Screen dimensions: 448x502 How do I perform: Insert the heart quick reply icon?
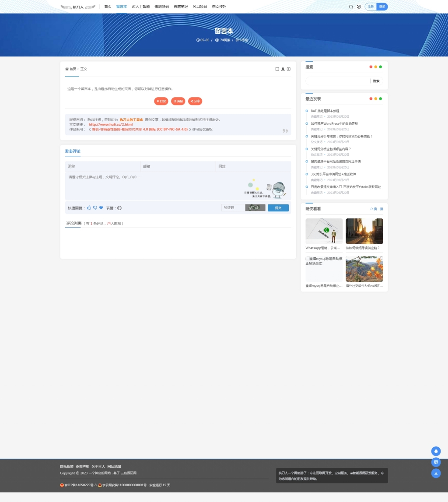tap(101, 208)
